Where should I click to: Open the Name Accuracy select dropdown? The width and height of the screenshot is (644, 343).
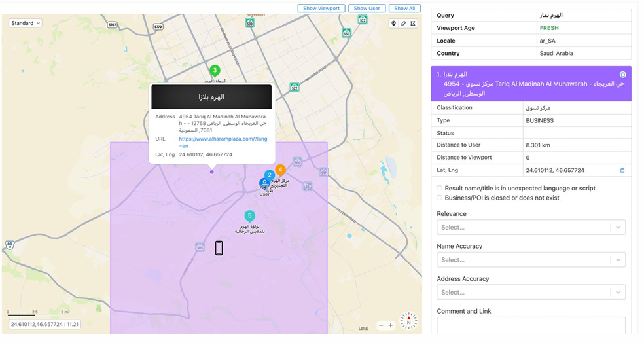(x=531, y=260)
